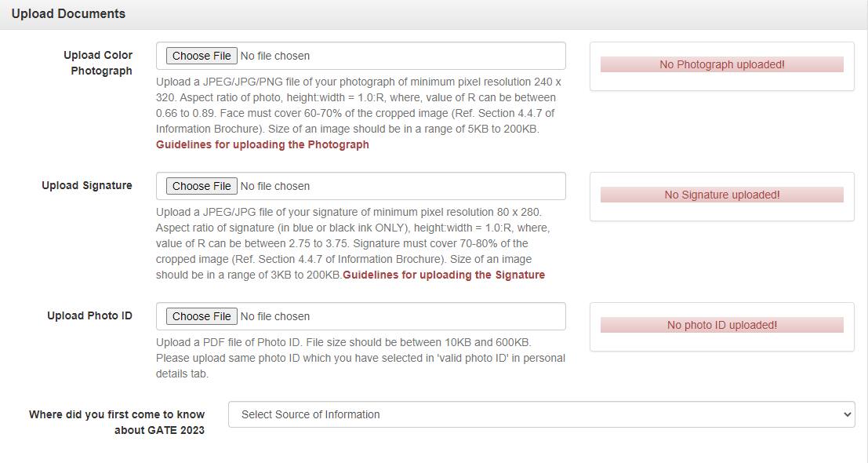Click Choose File for color photograph upload
The image size is (868, 463).
(201, 55)
